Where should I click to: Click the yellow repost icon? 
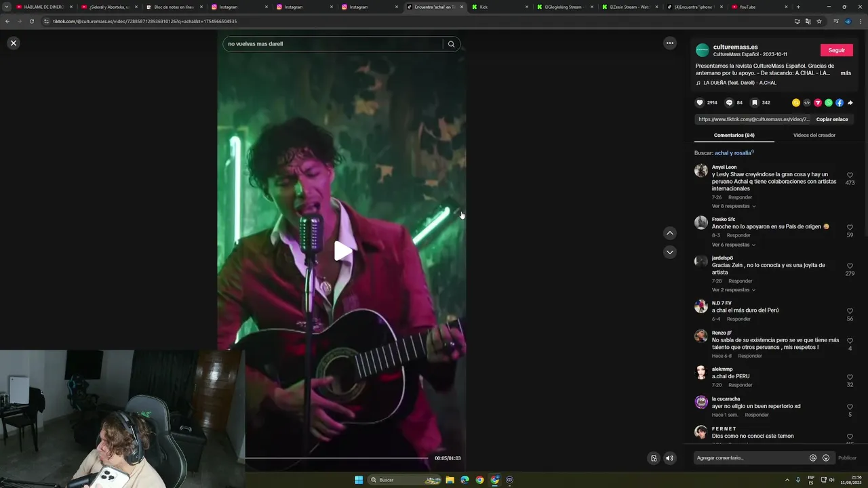pyautogui.click(x=795, y=103)
